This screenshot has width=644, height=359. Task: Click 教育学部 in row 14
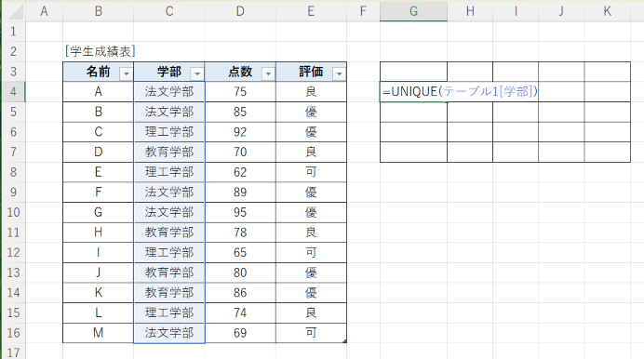point(169,293)
